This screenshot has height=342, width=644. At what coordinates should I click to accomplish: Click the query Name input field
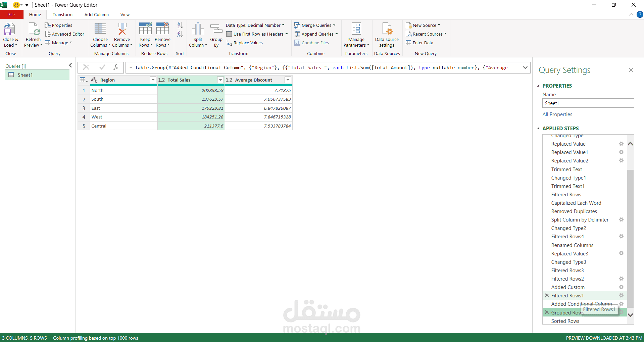[588, 103]
